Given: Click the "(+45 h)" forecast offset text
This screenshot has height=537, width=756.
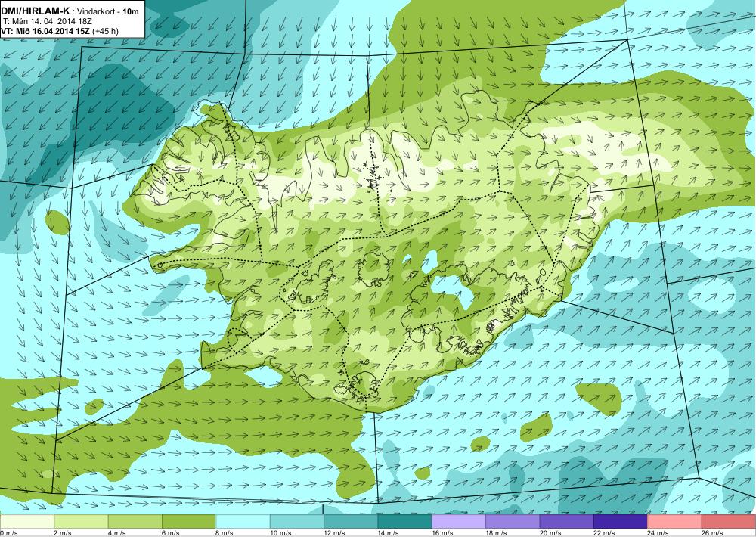Looking at the screenshot, I should tap(106, 31).
